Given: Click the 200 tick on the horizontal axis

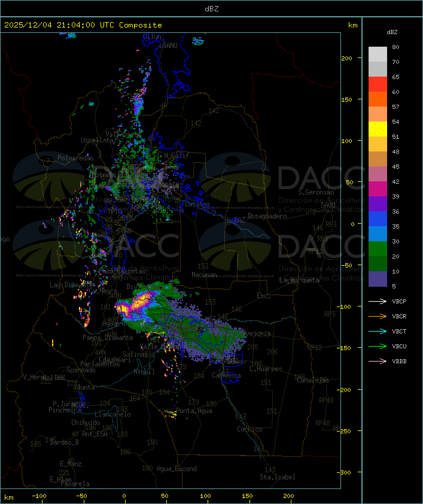Looking at the screenshot, I should coord(288,496).
